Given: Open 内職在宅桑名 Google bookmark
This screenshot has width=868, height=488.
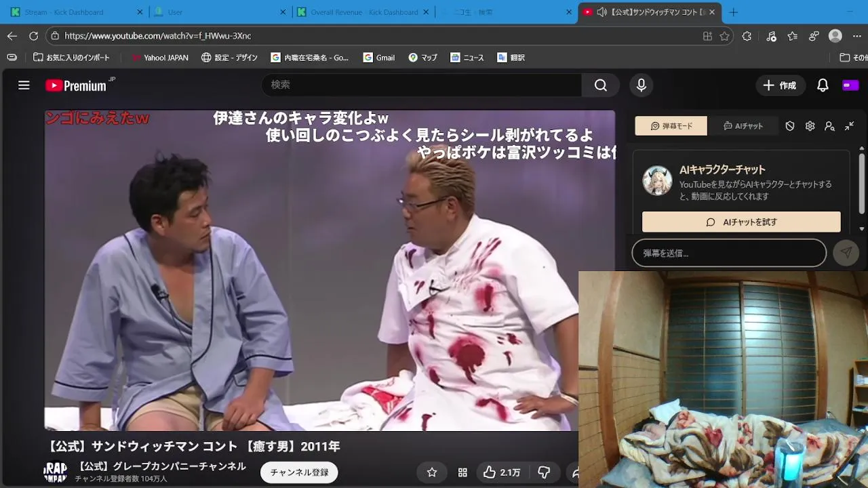Looking at the screenshot, I should (x=310, y=58).
